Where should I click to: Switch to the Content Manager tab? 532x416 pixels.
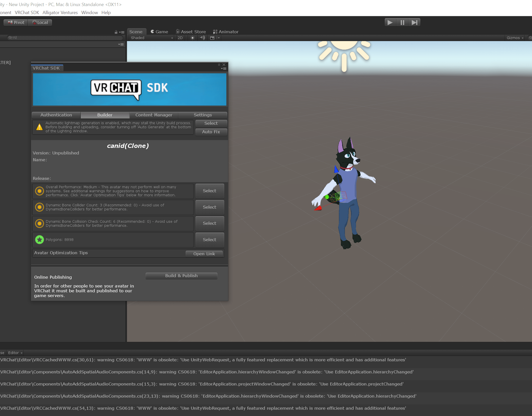pos(154,115)
